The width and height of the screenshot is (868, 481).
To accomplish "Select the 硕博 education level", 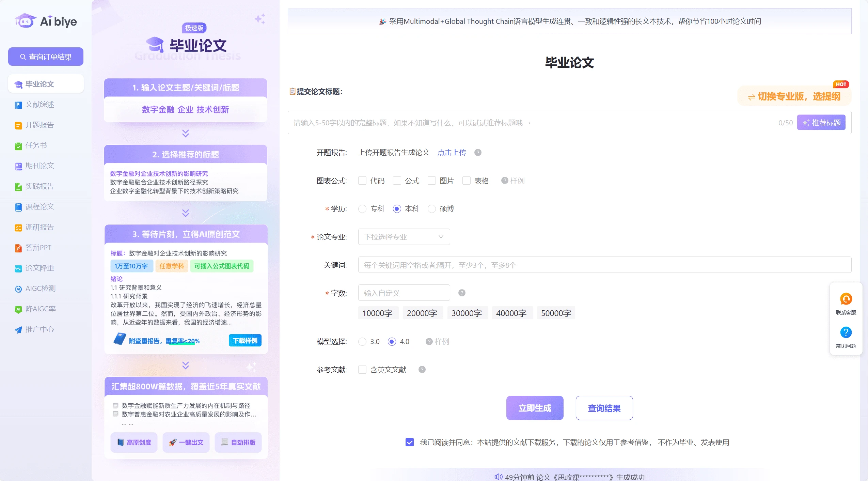I will pos(431,209).
